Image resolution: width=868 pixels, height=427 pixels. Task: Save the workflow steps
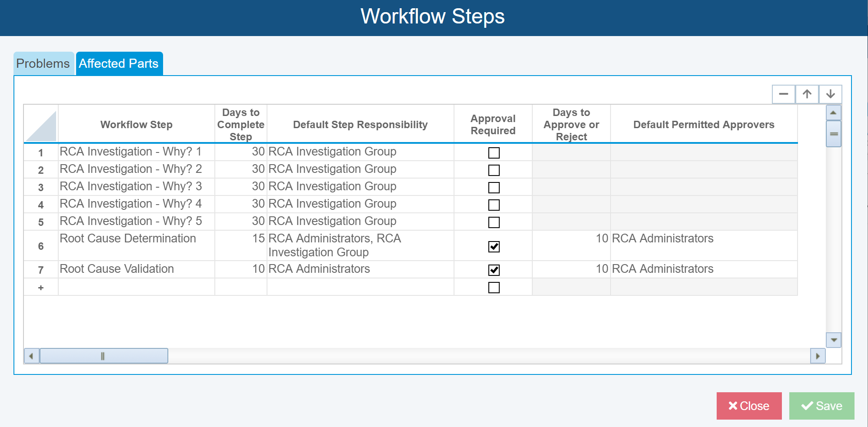click(821, 406)
